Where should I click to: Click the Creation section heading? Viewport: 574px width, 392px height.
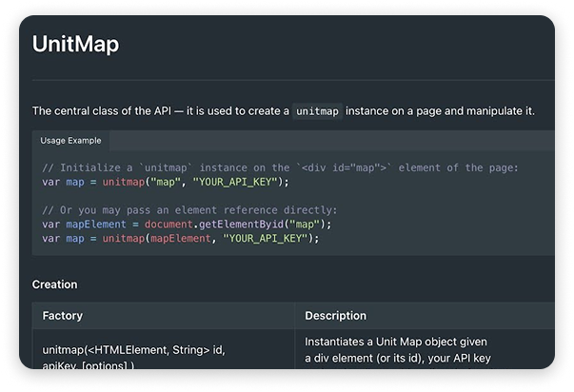pyautogui.click(x=55, y=284)
